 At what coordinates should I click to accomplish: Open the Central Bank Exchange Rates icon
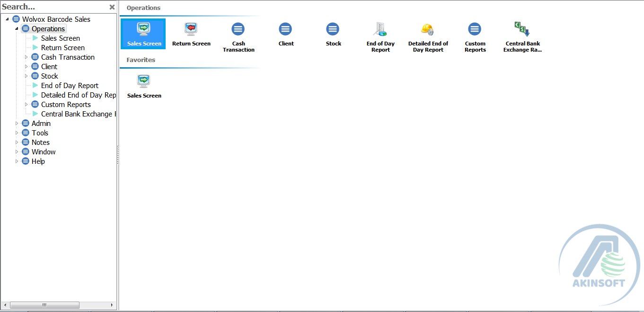pyautogui.click(x=522, y=37)
